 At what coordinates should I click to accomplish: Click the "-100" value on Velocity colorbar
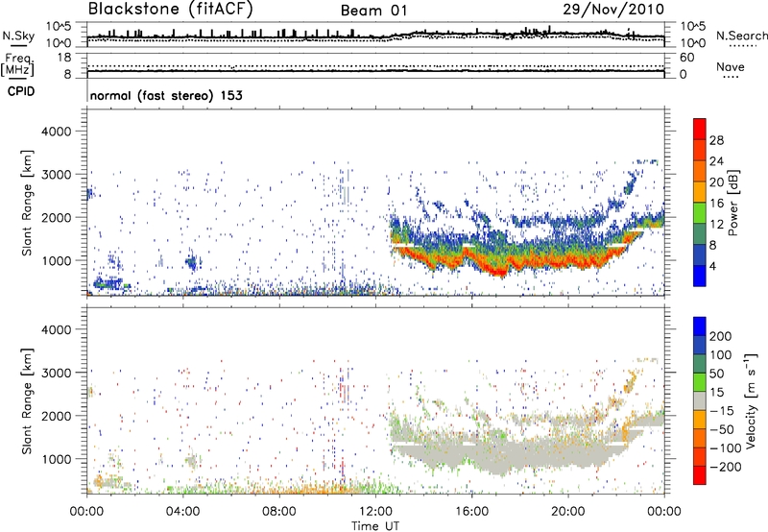click(725, 448)
